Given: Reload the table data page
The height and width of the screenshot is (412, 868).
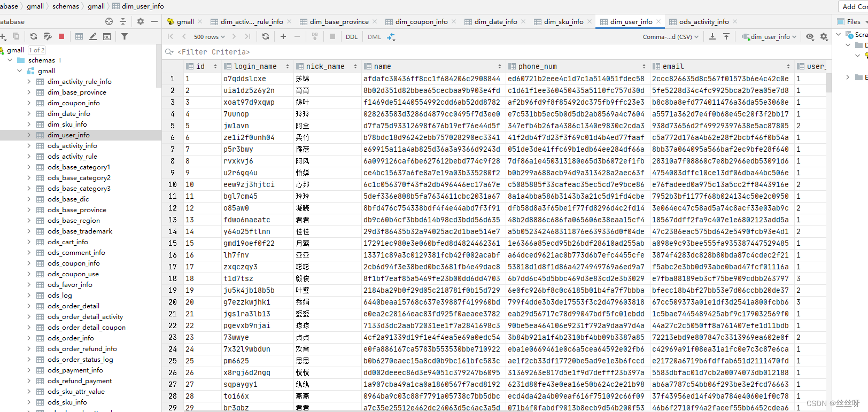Looking at the screenshot, I should (x=266, y=36).
